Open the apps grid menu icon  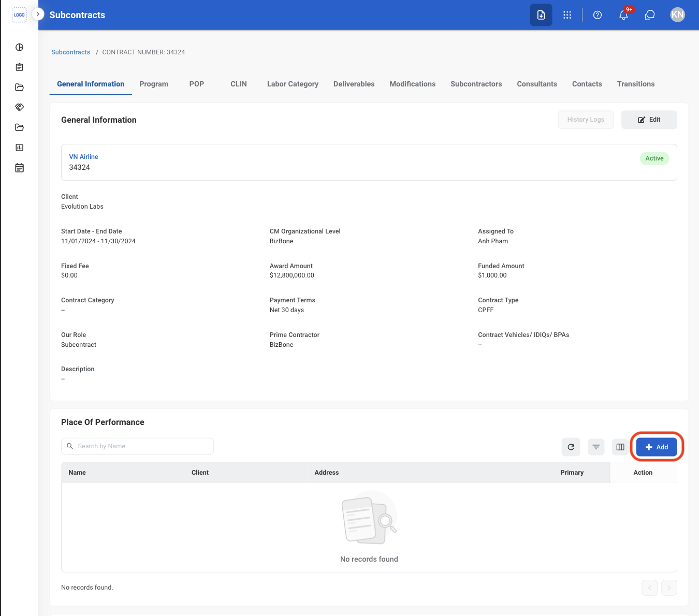[x=567, y=15]
